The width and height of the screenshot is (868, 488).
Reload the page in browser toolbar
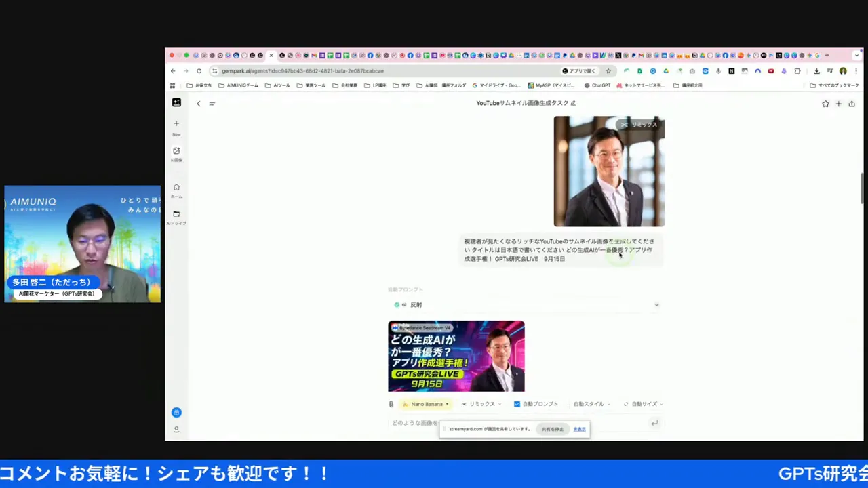pyautogui.click(x=199, y=71)
